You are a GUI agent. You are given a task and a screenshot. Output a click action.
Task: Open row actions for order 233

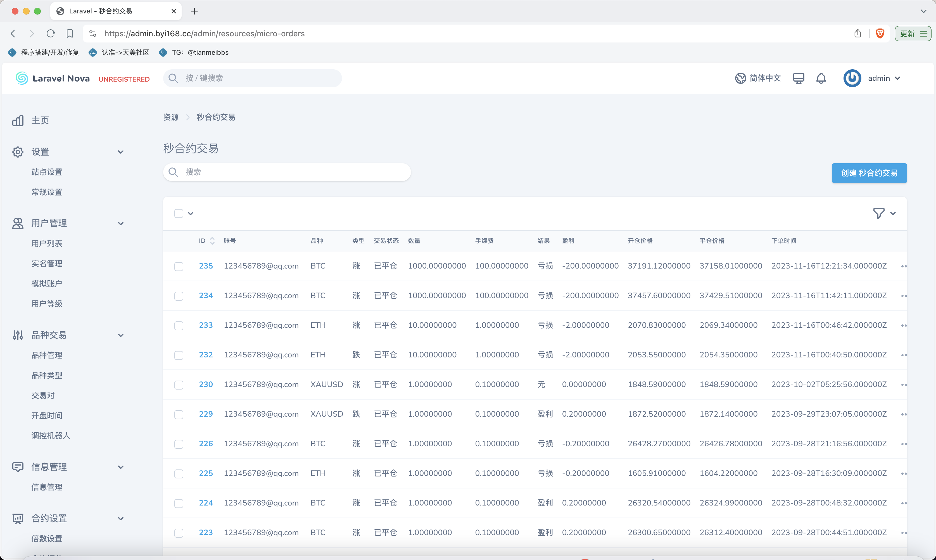pyautogui.click(x=903, y=326)
